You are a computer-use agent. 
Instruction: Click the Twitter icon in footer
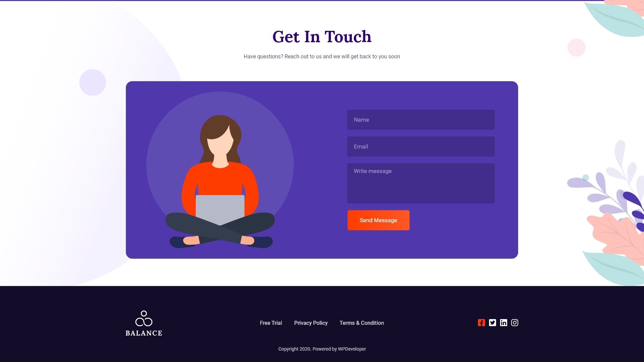point(492,323)
